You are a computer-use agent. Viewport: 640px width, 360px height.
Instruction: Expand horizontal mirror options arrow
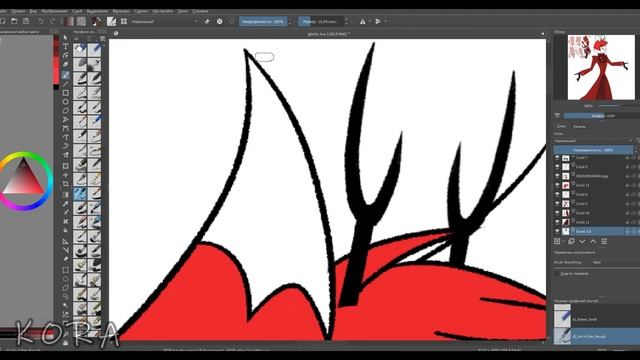click(369, 21)
